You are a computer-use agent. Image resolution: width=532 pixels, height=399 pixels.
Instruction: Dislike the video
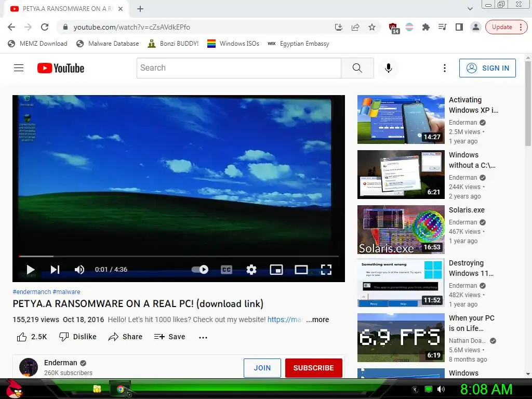click(78, 337)
